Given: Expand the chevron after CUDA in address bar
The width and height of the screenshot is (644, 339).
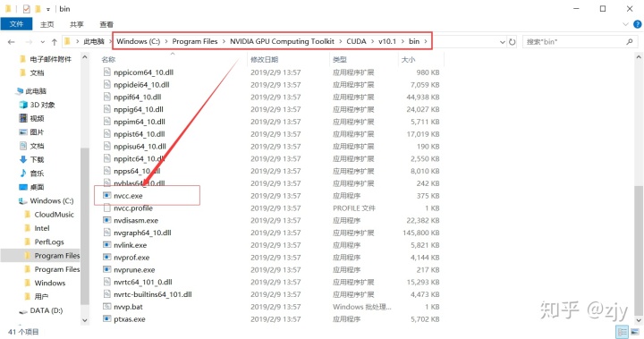Looking at the screenshot, I should tap(372, 41).
